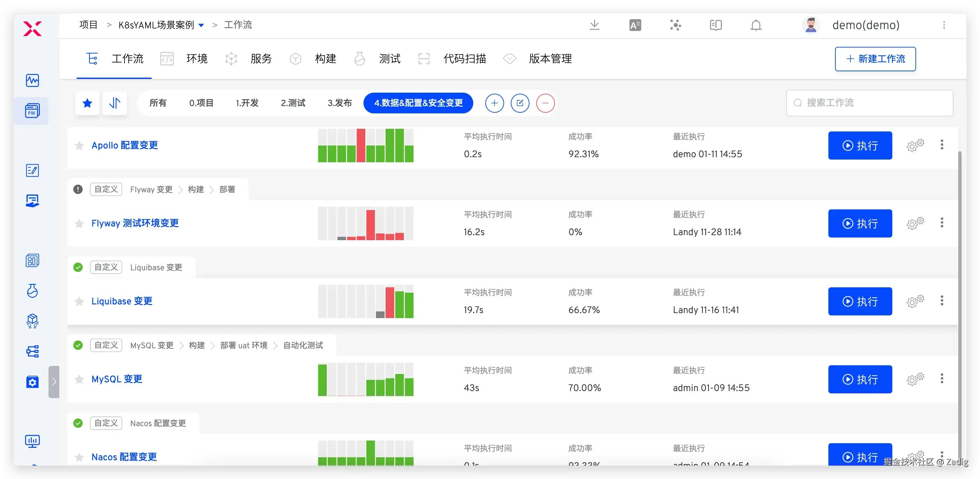Screen dimensions: 980x479
Task: Click the cluster nodes icon in header
Action: point(675,25)
